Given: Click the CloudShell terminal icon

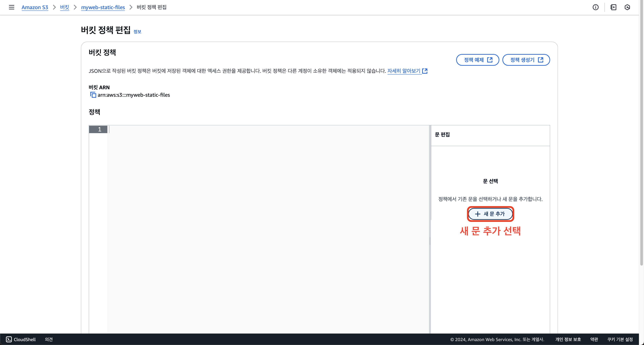Looking at the screenshot, I should (x=9, y=339).
